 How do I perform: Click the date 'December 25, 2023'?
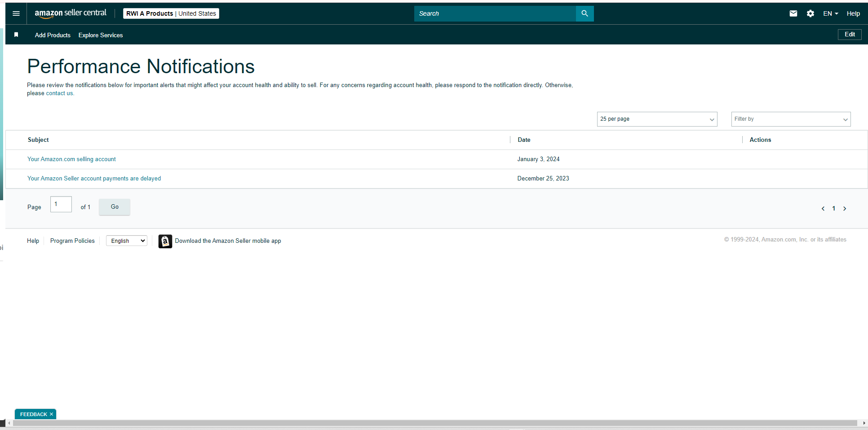click(543, 179)
